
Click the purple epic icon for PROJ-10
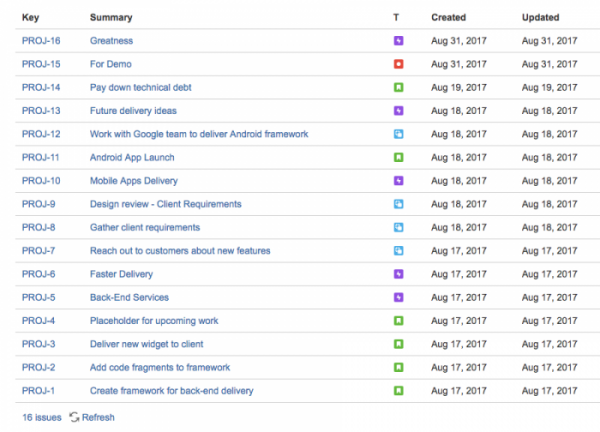[398, 181]
